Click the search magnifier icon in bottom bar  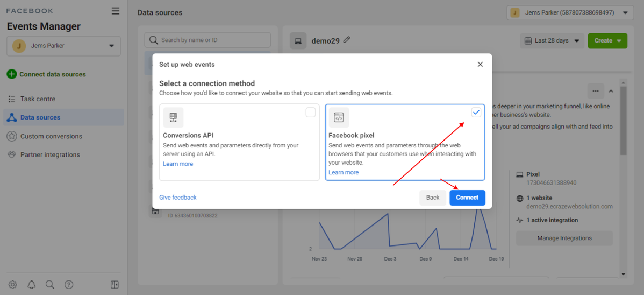tap(50, 284)
